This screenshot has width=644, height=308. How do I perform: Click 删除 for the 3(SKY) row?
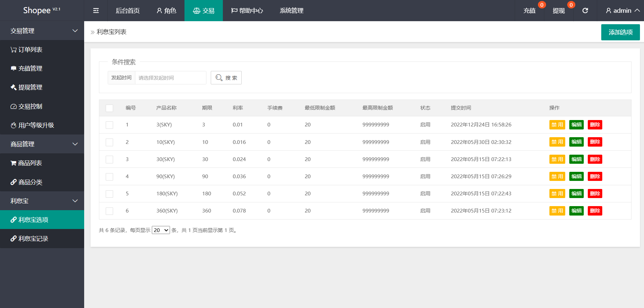click(595, 125)
